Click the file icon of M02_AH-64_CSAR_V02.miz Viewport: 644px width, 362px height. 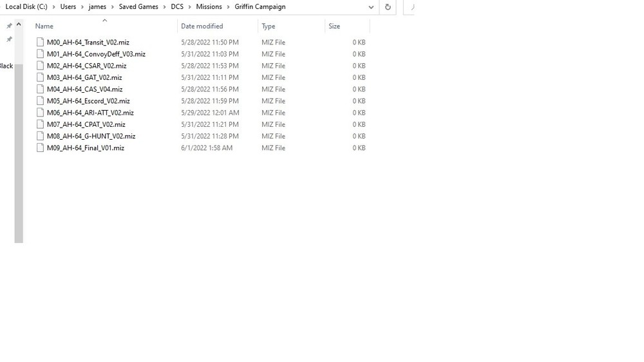click(40, 65)
